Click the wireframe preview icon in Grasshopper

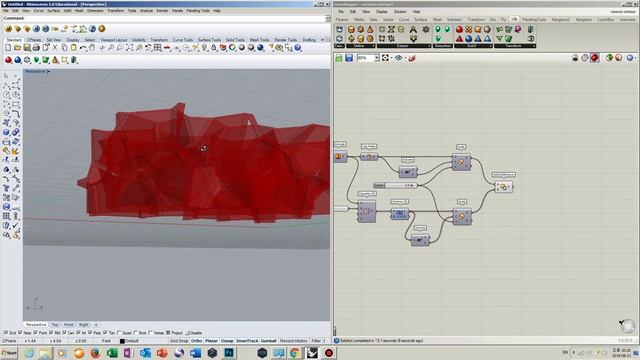(x=585, y=58)
